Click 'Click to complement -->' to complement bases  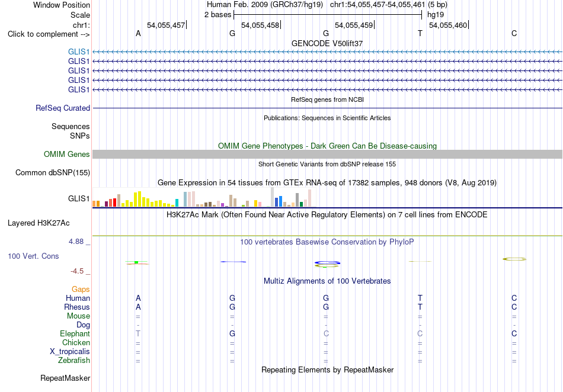[49, 34]
